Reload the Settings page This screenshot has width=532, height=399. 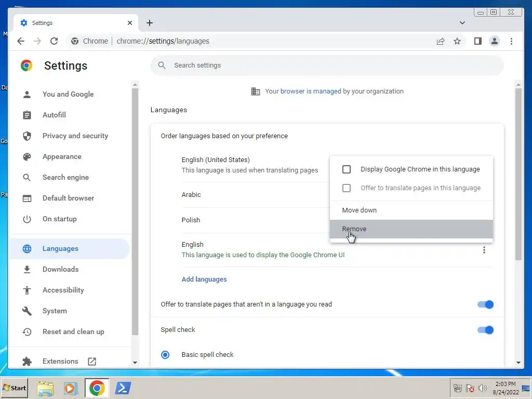pos(54,41)
